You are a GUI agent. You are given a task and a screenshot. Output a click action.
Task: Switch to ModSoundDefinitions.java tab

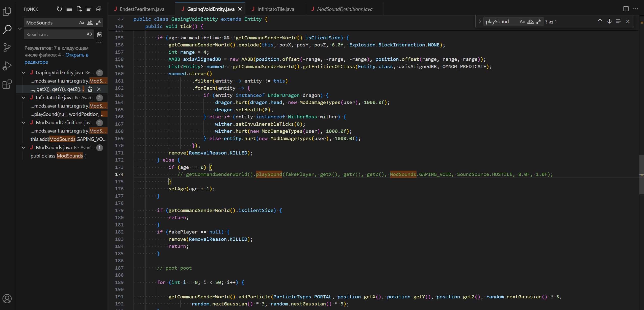click(344, 9)
